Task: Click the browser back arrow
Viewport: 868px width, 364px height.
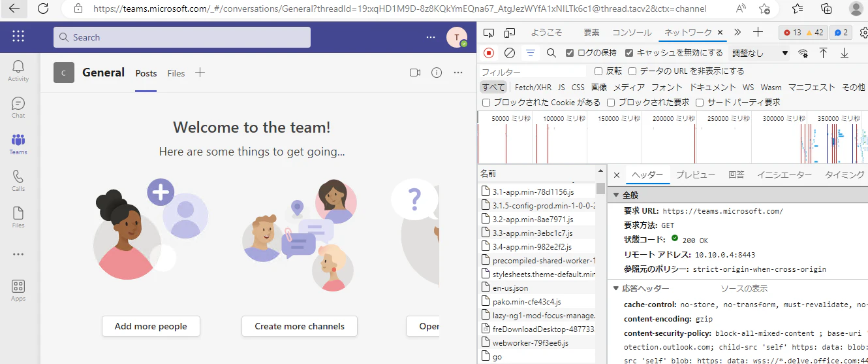Action: (x=14, y=8)
